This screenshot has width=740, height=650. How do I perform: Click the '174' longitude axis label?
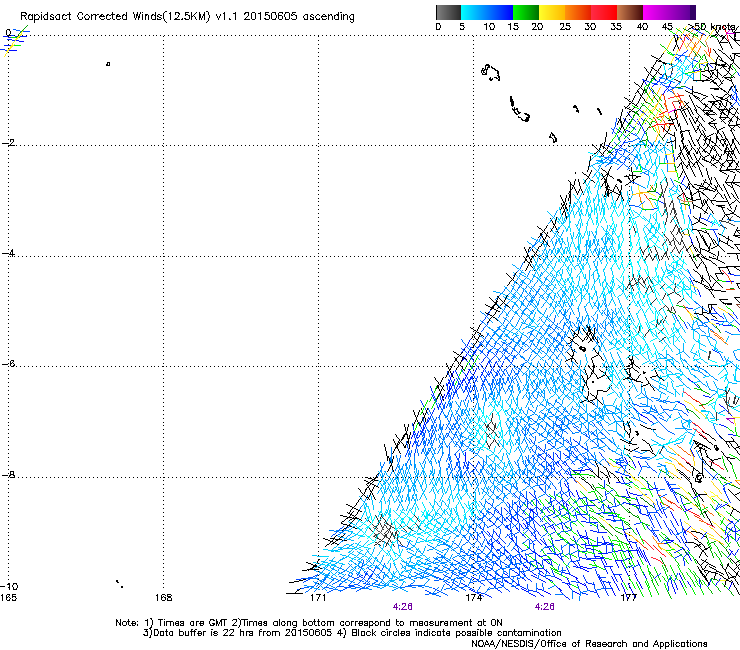474,598
